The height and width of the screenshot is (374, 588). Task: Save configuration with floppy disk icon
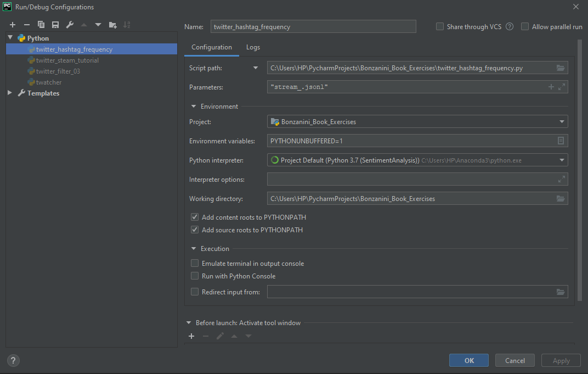[55, 25]
